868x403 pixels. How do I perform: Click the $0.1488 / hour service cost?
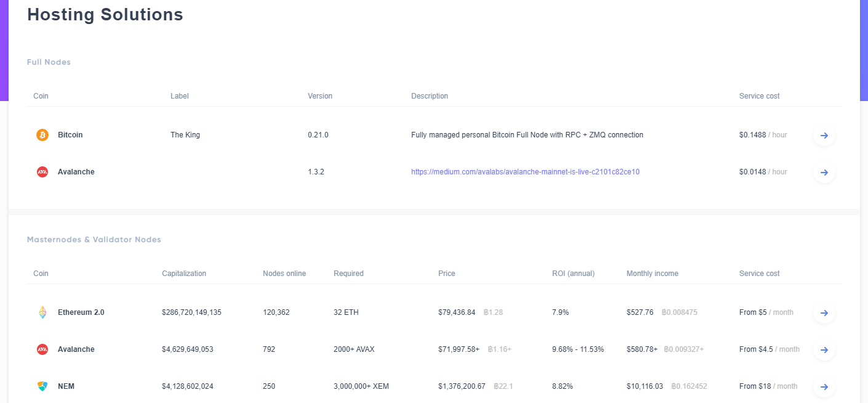(763, 135)
